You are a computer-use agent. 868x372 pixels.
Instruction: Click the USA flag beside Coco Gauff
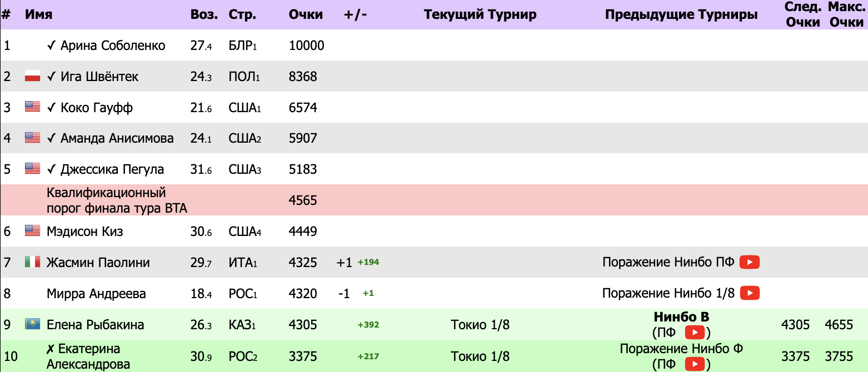point(33,107)
